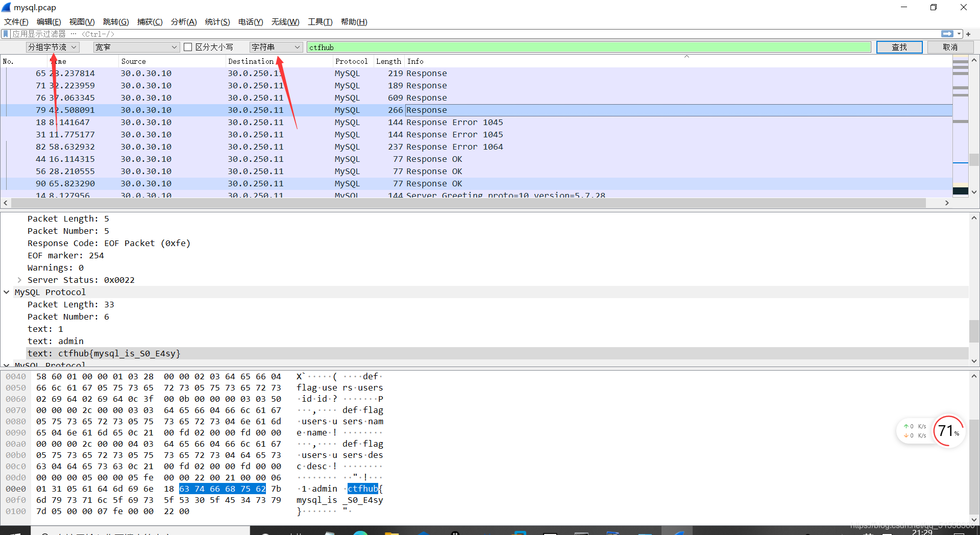The width and height of the screenshot is (980, 535).
Task: Open the 字符串 search-type dropdown
Action: [x=276, y=47]
